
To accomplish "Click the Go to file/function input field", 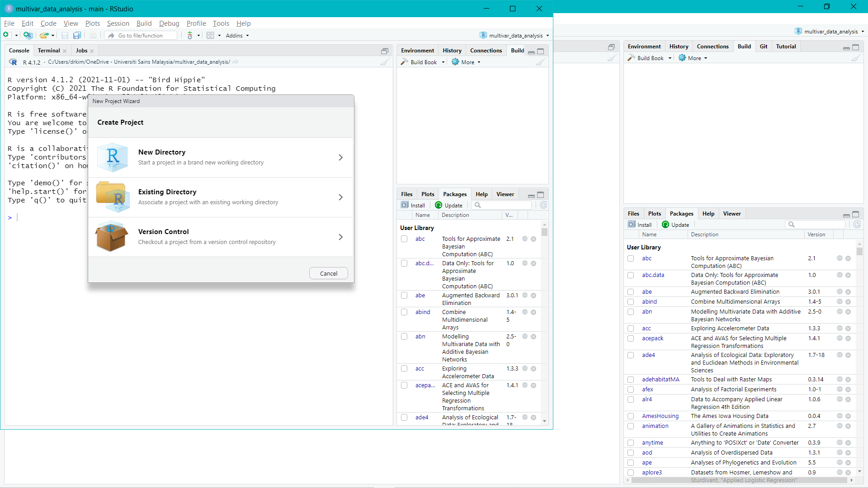I will point(142,34).
